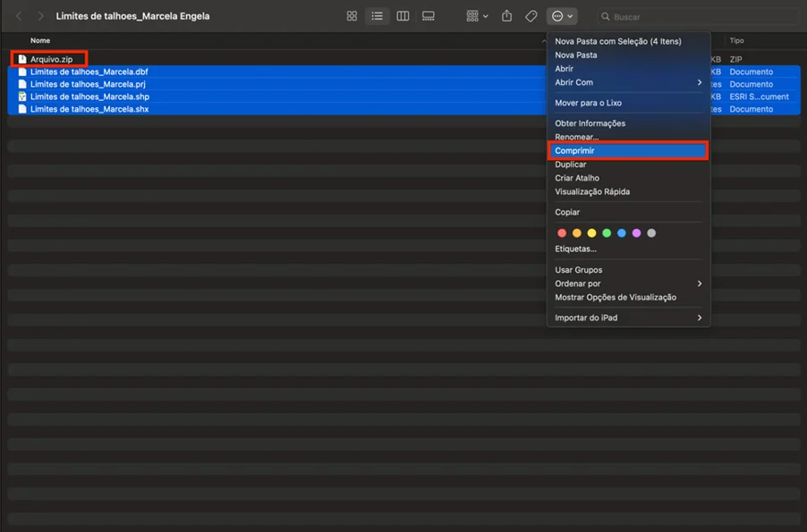Screen dimensions: 807x532
Task: Select the red tag color dot
Action: click(562, 233)
